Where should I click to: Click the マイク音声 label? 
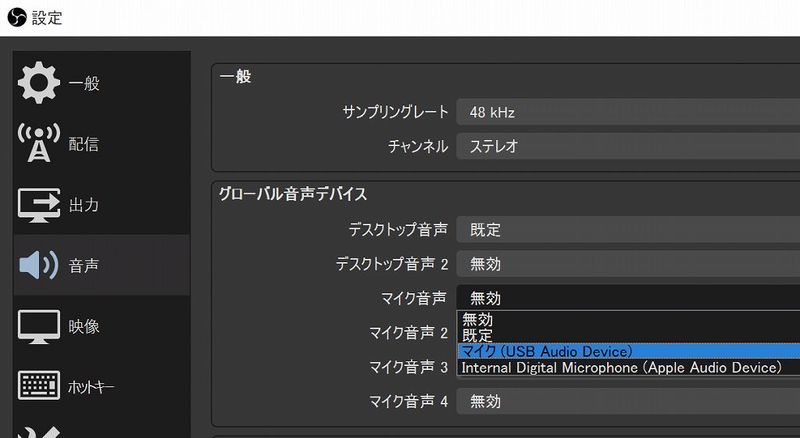click(414, 298)
